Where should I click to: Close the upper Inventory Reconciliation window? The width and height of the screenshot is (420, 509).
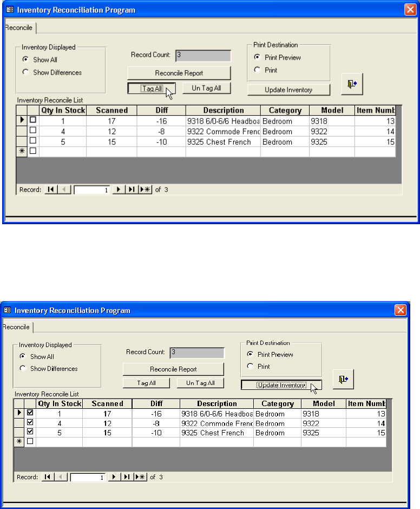[410, 9]
